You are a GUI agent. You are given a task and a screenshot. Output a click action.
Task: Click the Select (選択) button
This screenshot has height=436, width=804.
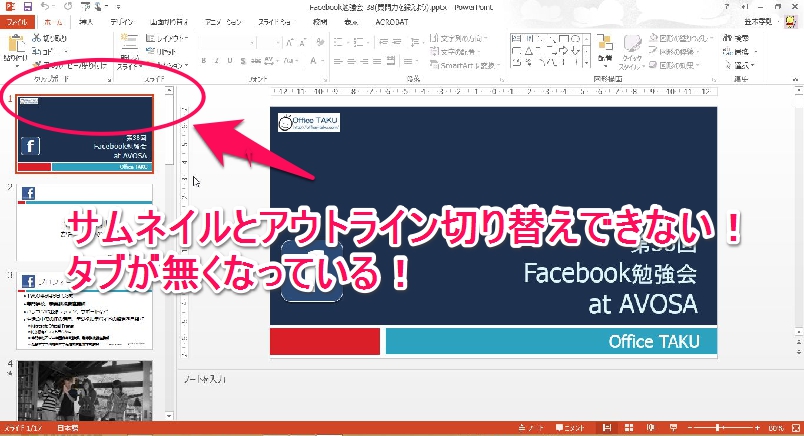click(738, 65)
